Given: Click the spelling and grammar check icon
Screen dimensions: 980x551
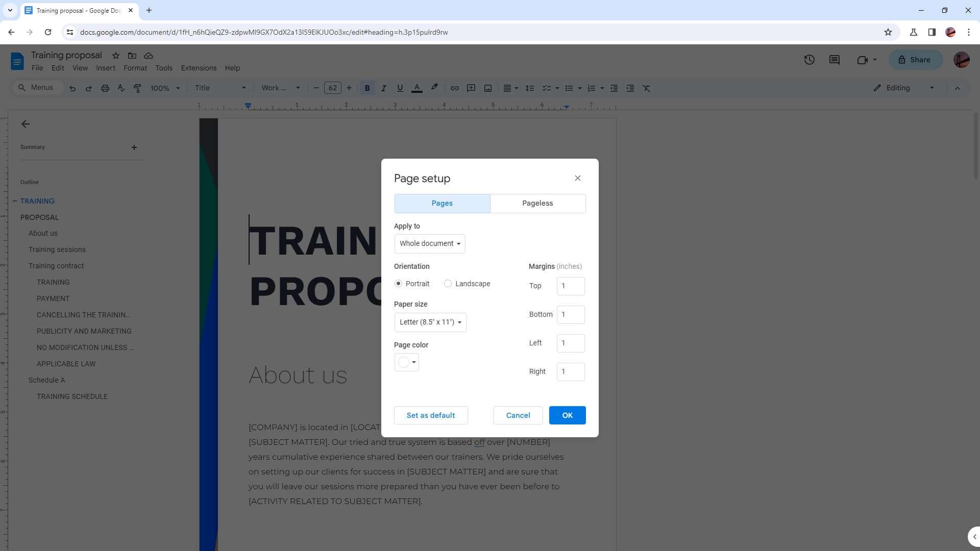Looking at the screenshot, I should pyautogui.click(x=121, y=88).
